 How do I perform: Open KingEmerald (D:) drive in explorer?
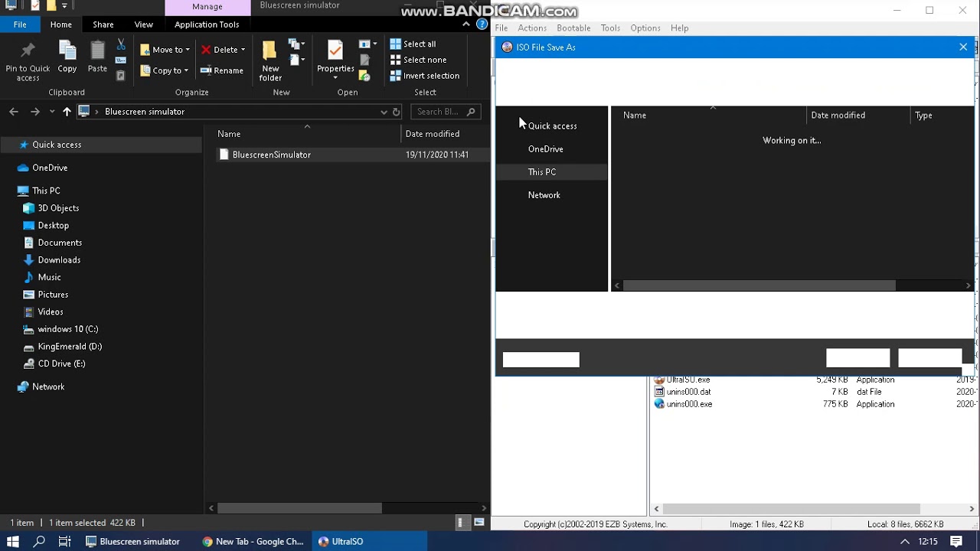pyautogui.click(x=70, y=347)
